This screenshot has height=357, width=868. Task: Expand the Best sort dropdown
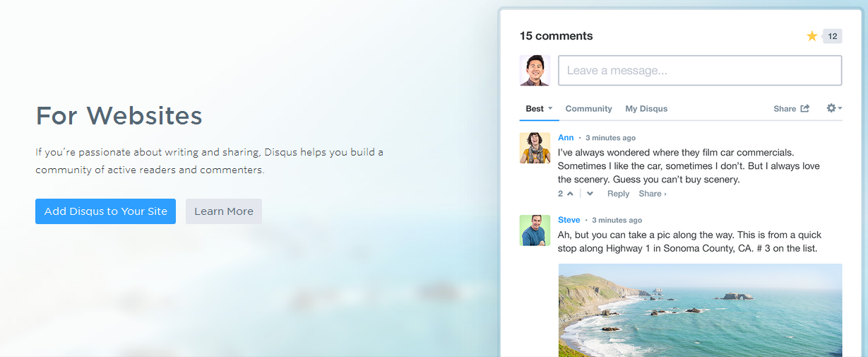539,109
